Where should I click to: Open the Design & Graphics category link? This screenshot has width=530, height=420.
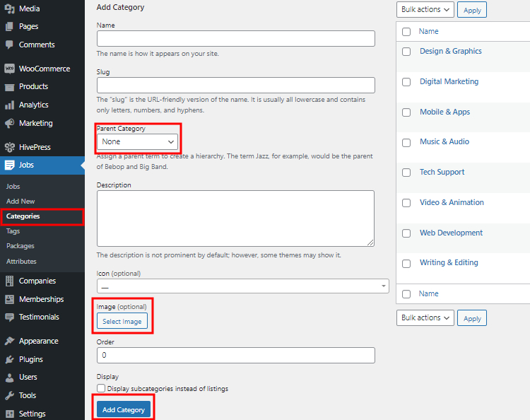(x=451, y=51)
